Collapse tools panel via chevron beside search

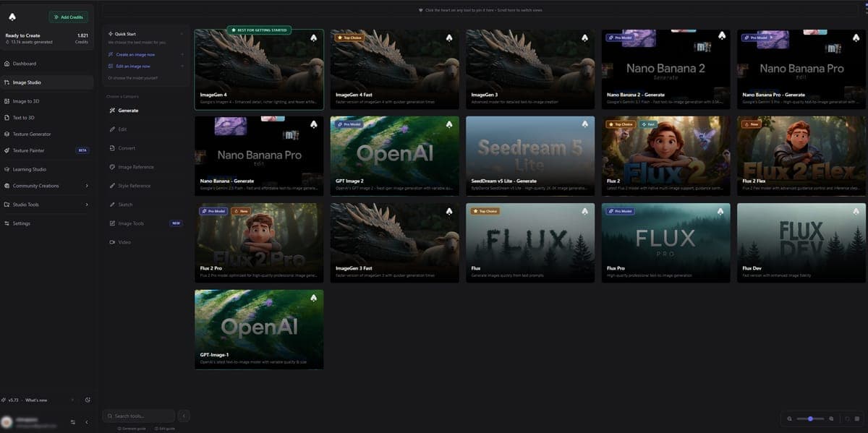[184, 416]
